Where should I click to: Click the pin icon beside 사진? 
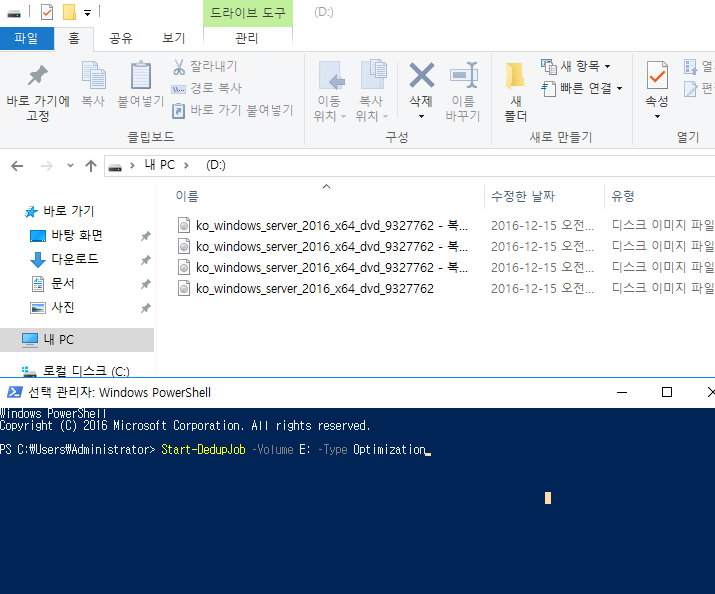(145, 308)
